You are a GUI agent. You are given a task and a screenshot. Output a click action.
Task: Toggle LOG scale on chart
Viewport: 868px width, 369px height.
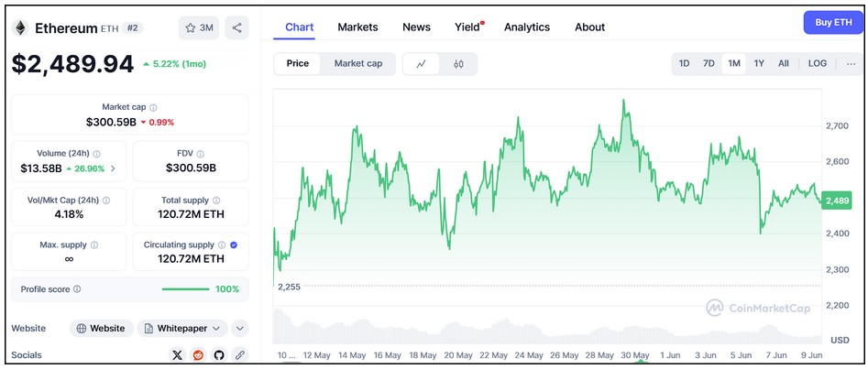(817, 63)
